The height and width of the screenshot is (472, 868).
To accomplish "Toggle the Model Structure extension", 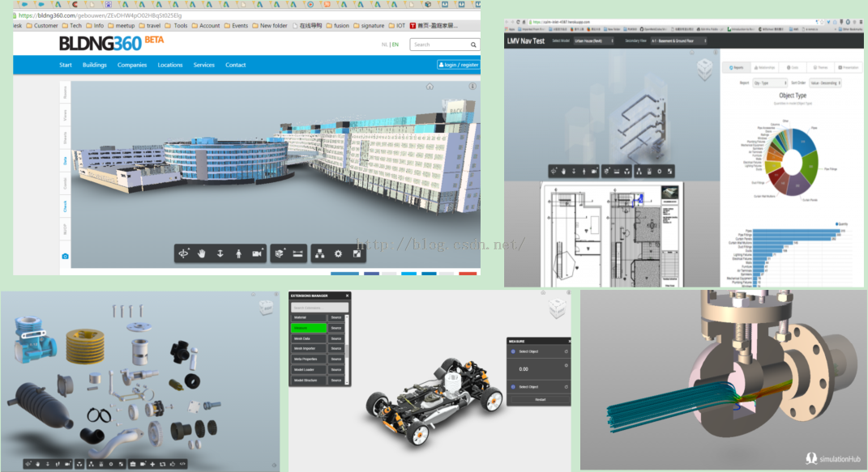I will point(308,381).
